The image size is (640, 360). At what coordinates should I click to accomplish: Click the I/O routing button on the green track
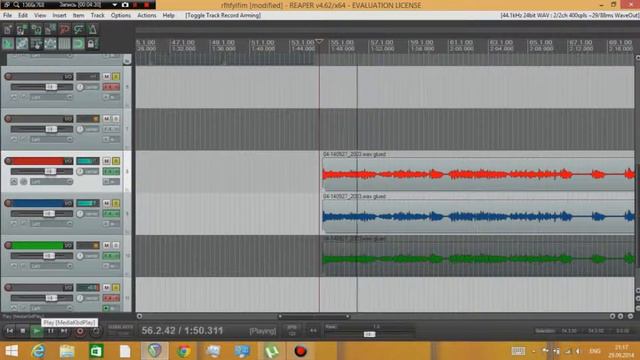pos(68,245)
